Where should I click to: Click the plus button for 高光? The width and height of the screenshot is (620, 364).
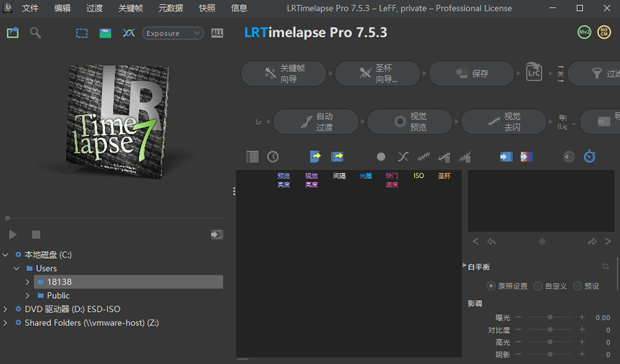click(582, 341)
